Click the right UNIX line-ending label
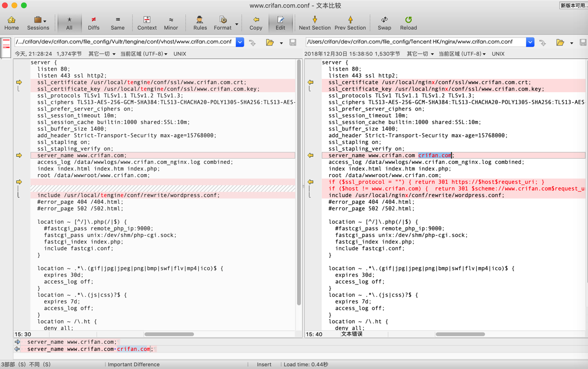 point(498,54)
